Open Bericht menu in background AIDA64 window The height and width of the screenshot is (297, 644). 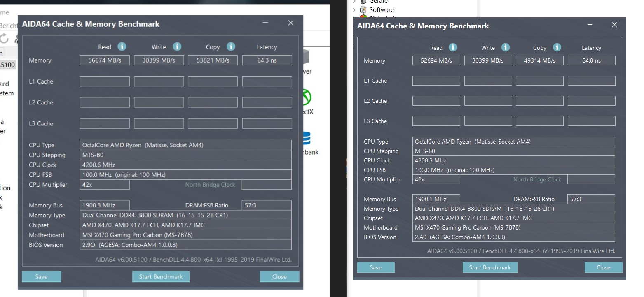(x=8, y=26)
